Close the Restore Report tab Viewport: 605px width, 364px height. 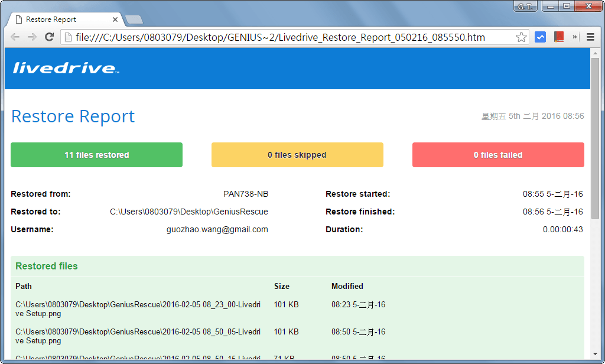click(x=115, y=19)
